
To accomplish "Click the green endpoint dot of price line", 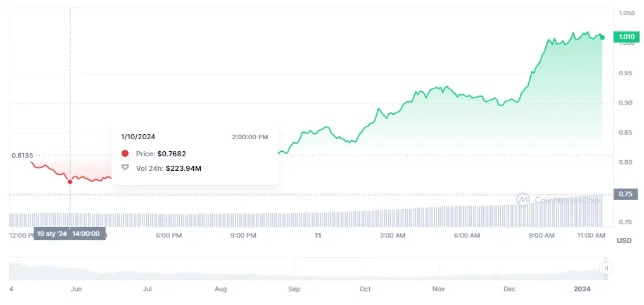I will [602, 37].
